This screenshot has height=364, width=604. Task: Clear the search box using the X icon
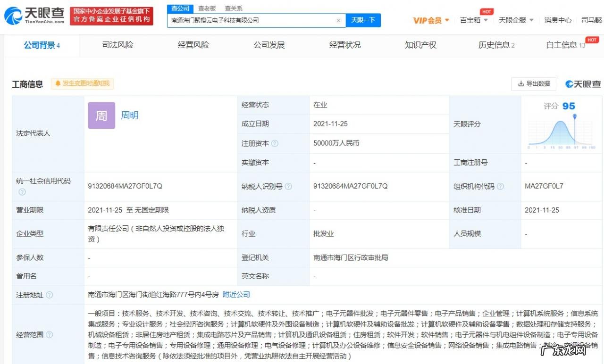[338, 20]
